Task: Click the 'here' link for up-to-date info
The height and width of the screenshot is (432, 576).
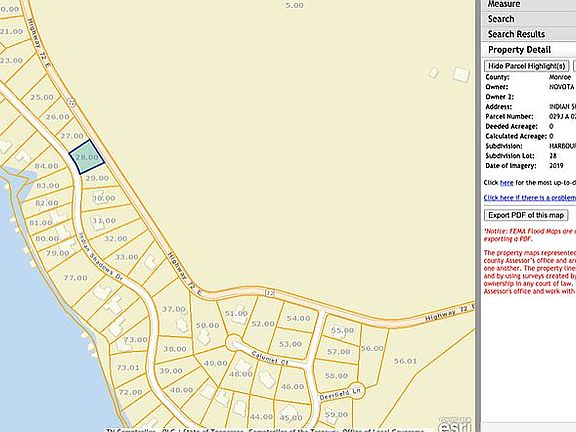Action: [506, 183]
